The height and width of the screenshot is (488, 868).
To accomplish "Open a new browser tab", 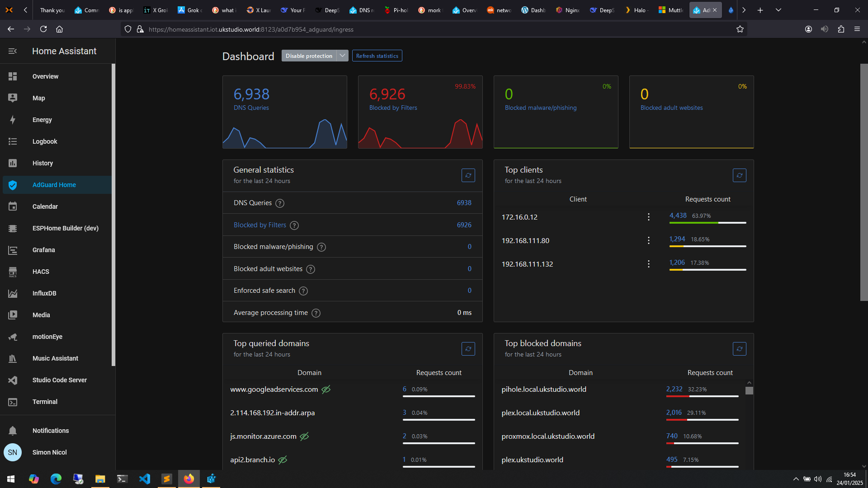I will click(760, 10).
